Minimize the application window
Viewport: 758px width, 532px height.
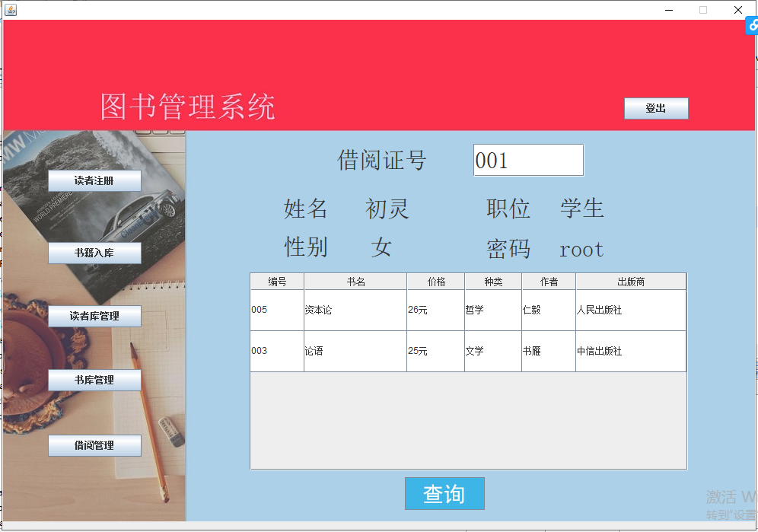(669, 10)
